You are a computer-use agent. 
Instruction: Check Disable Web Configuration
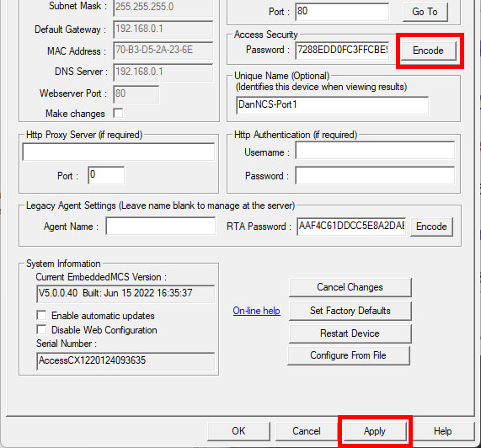tap(41, 329)
